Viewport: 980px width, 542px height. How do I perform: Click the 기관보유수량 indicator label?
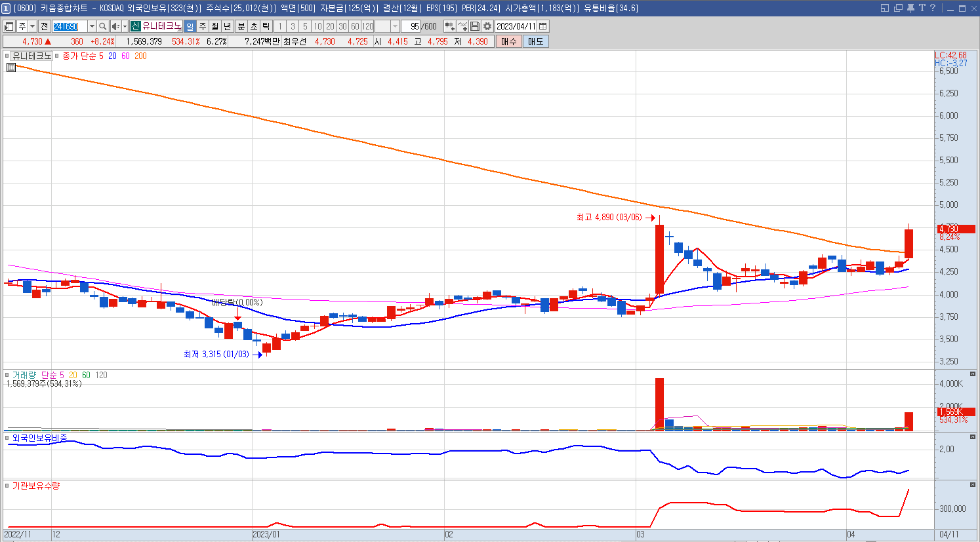[36, 486]
